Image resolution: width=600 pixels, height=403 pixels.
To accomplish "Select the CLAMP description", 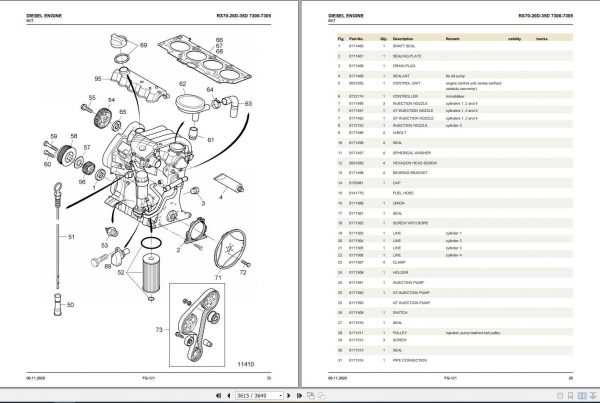I will click(x=399, y=263).
